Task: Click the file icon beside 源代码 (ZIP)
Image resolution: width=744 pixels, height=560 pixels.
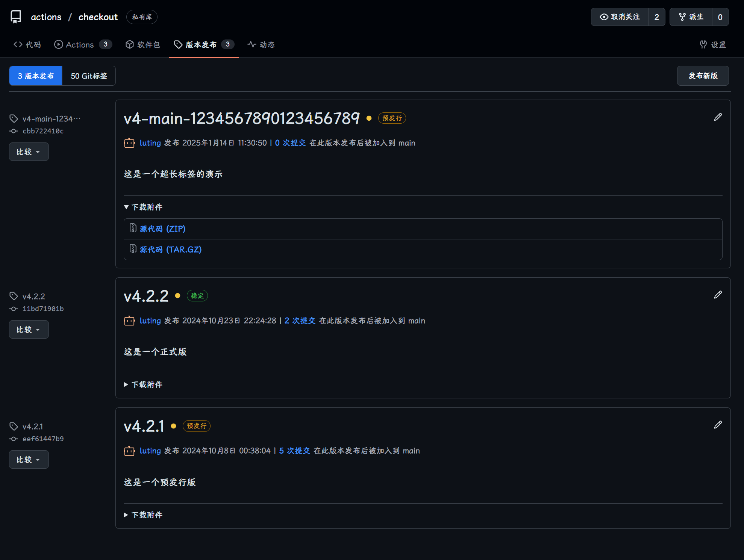Action: pos(133,228)
